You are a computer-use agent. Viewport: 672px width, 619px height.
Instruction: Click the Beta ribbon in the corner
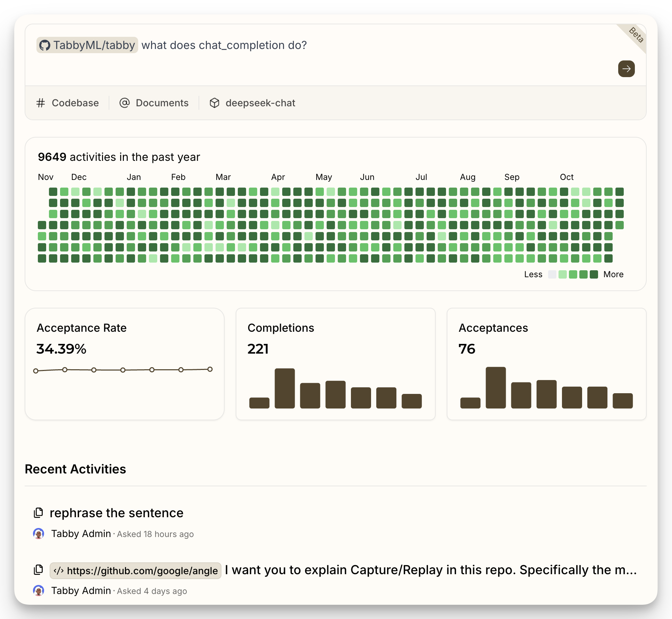click(x=636, y=35)
